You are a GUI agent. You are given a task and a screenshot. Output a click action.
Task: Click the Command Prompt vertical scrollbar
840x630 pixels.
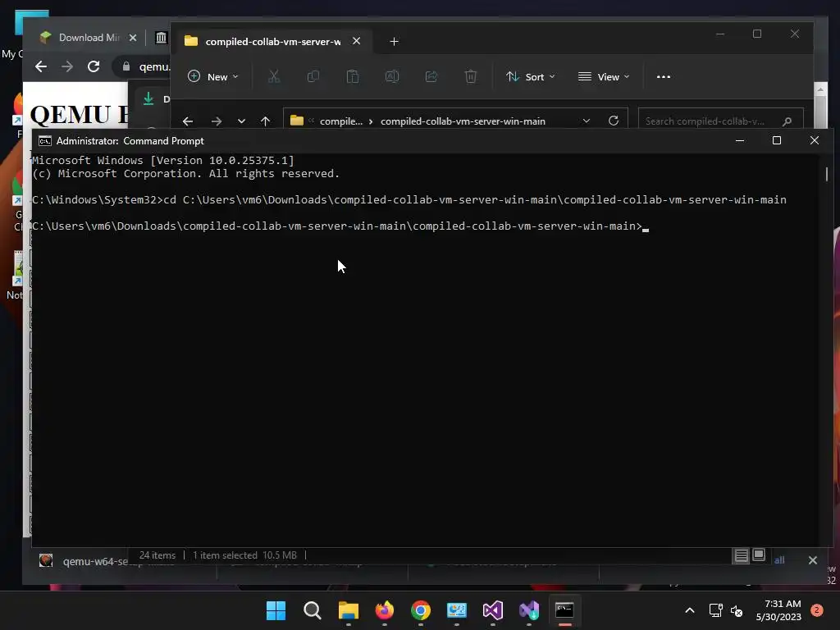(827, 174)
